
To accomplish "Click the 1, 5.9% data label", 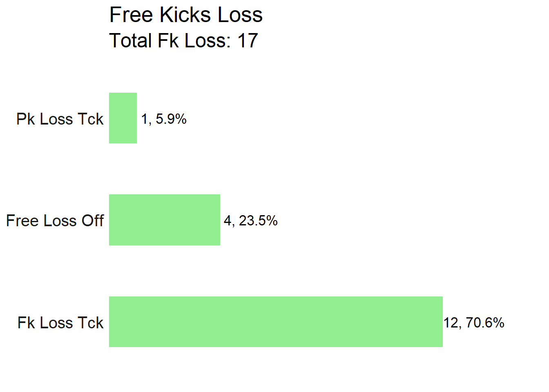I will [x=164, y=119].
